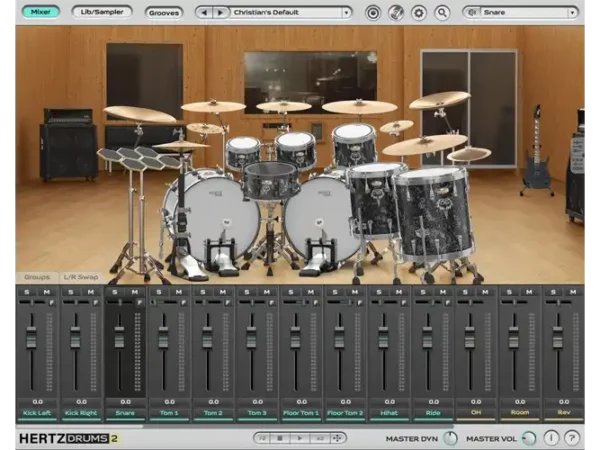Open the info button
600x450 pixels.
pyautogui.click(x=551, y=438)
